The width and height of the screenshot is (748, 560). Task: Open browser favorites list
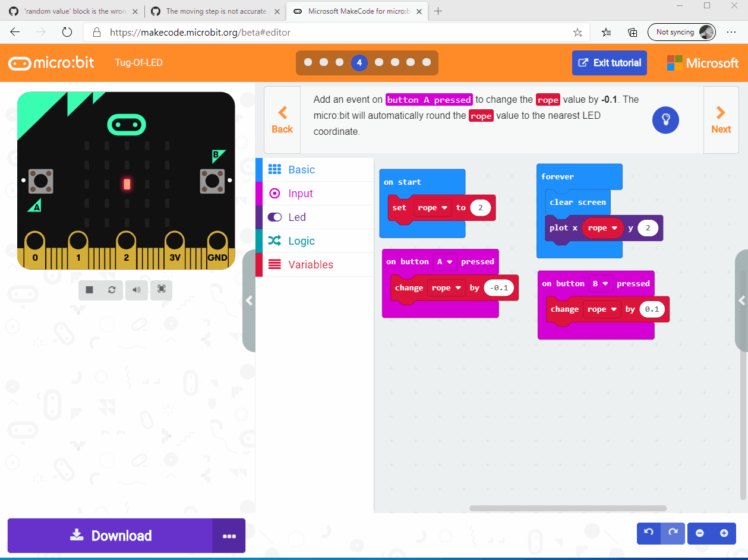[607, 32]
